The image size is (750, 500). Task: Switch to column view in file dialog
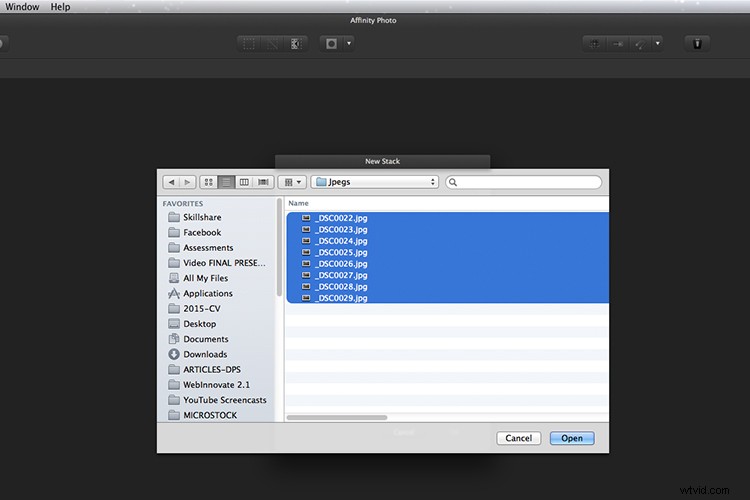pyautogui.click(x=245, y=182)
